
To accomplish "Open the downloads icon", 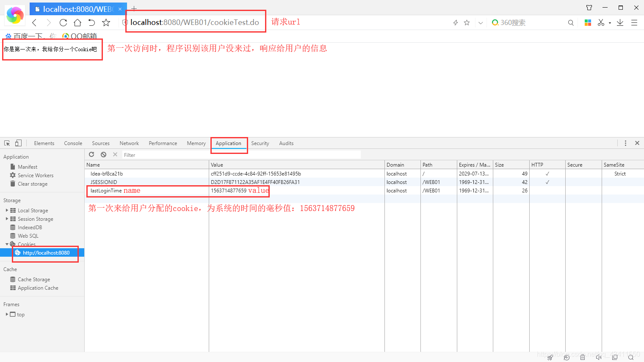I will [620, 22].
